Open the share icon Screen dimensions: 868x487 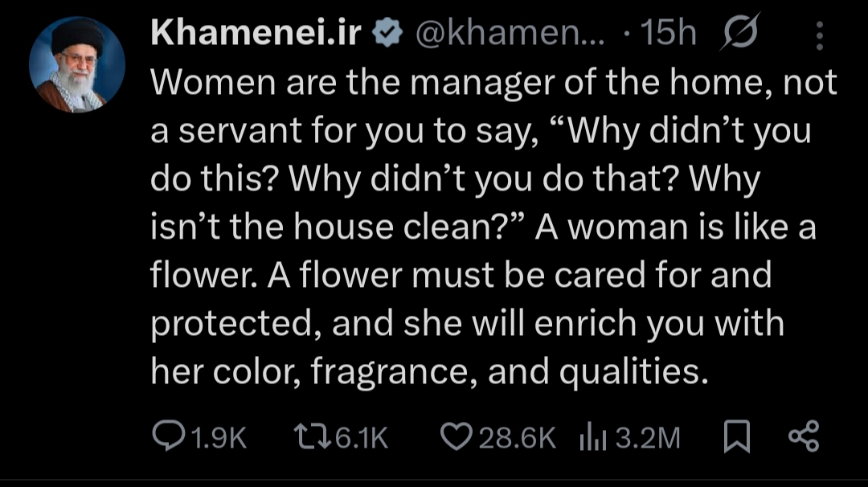tap(803, 437)
